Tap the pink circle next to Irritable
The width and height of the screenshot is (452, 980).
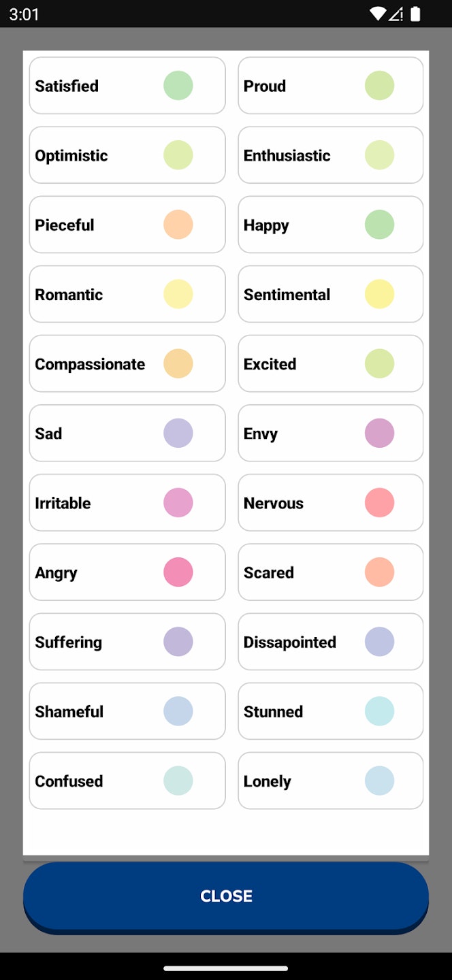pos(178,502)
